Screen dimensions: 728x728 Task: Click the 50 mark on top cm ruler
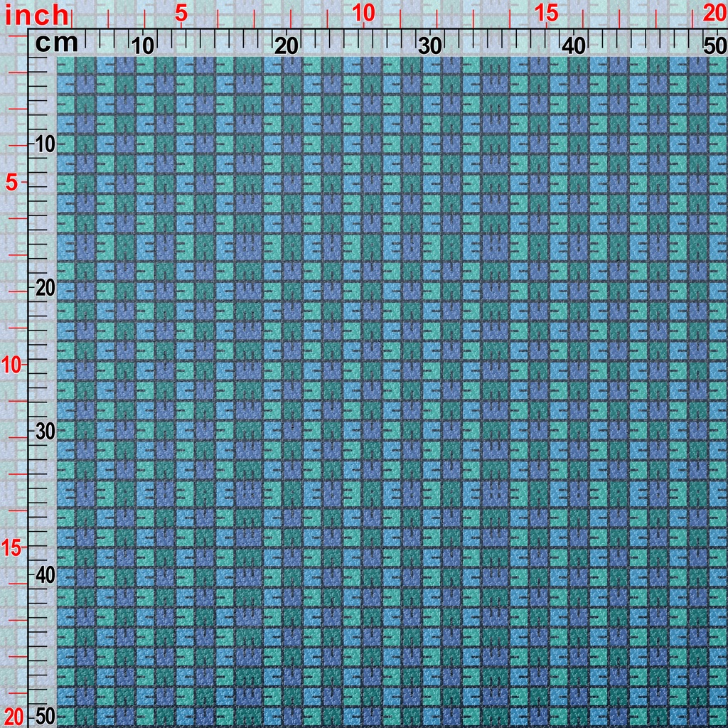[715, 46]
